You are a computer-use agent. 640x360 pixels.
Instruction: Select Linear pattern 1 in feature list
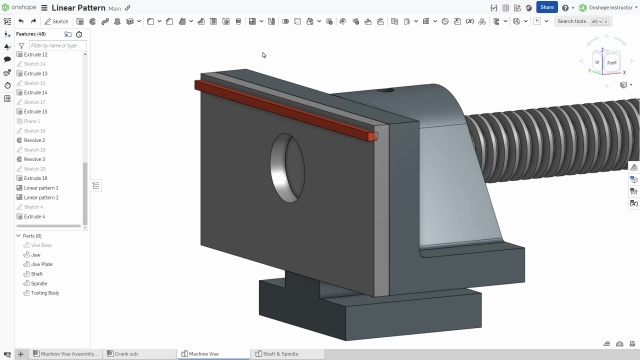point(41,188)
